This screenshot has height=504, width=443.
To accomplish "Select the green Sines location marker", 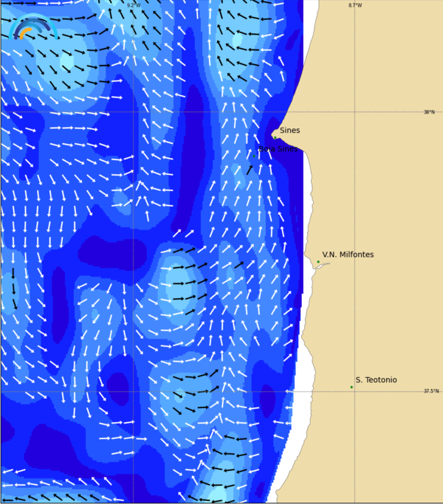I will (x=275, y=137).
